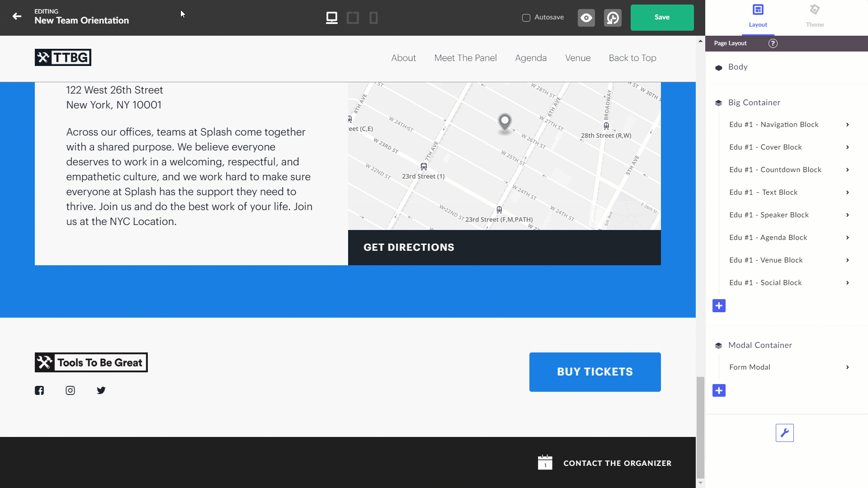Viewport: 868px width, 488px height.
Task: Click the Body hexagon icon
Action: pos(719,68)
